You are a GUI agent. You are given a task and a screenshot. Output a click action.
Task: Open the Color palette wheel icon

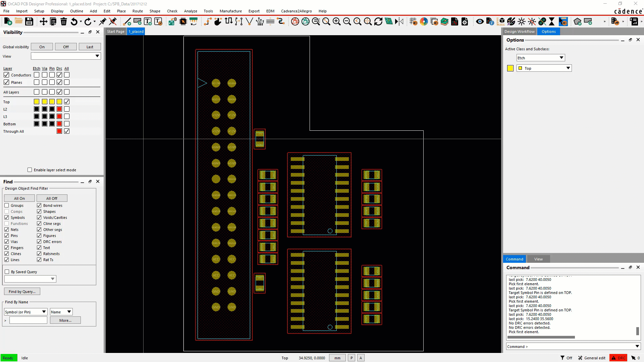click(x=424, y=21)
